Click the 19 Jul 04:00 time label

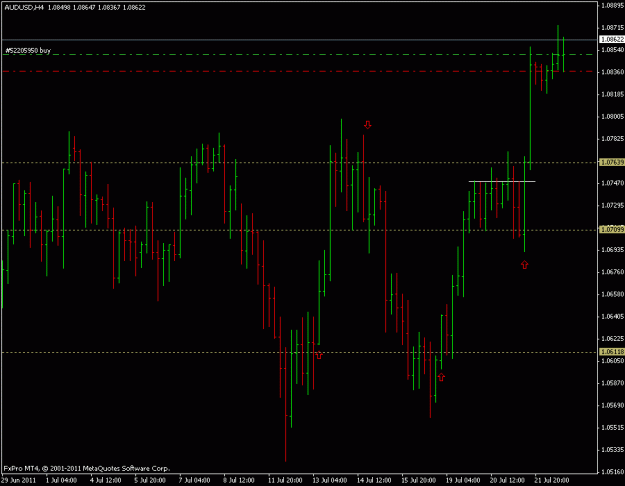click(463, 480)
